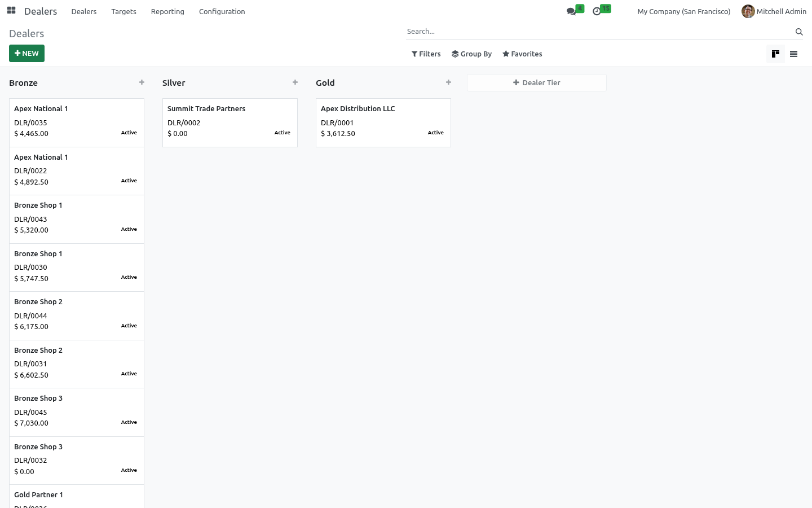Click Active status on DLR/0035 card
The image size is (812, 508).
(129, 133)
